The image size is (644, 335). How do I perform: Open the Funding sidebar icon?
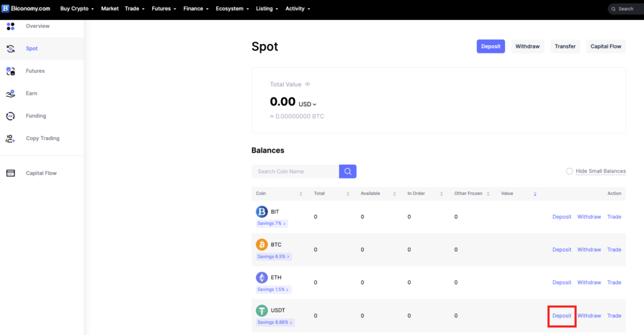click(x=11, y=116)
